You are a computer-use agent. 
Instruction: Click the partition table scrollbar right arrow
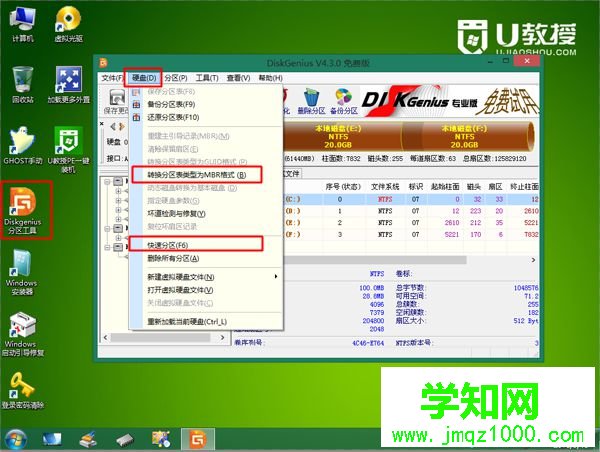(533, 260)
